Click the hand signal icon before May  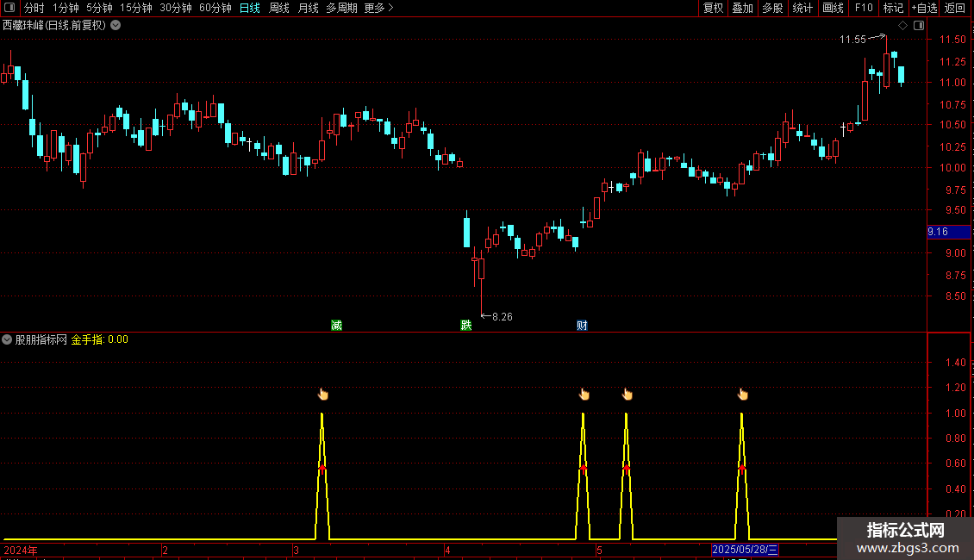[584, 395]
